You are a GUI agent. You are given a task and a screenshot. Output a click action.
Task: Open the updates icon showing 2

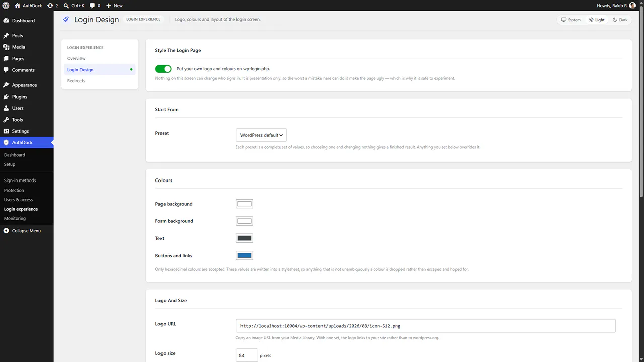click(x=50, y=6)
